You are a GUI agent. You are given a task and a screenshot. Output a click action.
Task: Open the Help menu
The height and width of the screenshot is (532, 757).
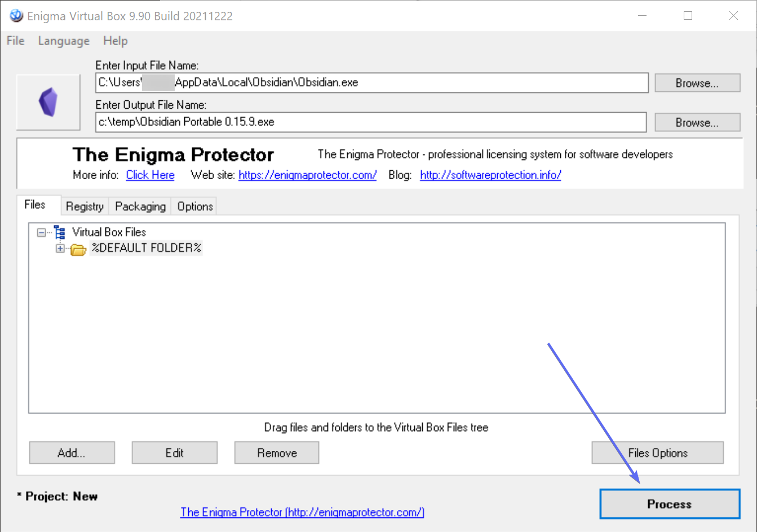116,41
